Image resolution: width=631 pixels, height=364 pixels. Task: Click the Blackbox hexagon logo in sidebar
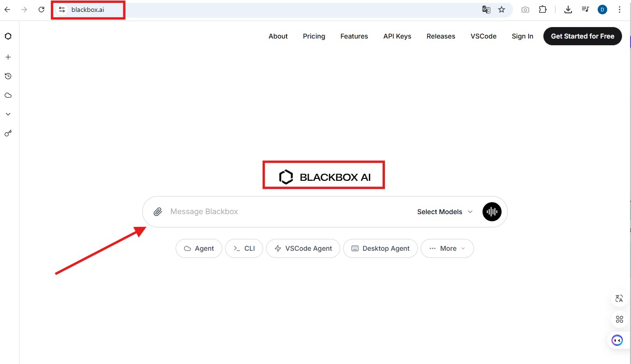pos(8,36)
